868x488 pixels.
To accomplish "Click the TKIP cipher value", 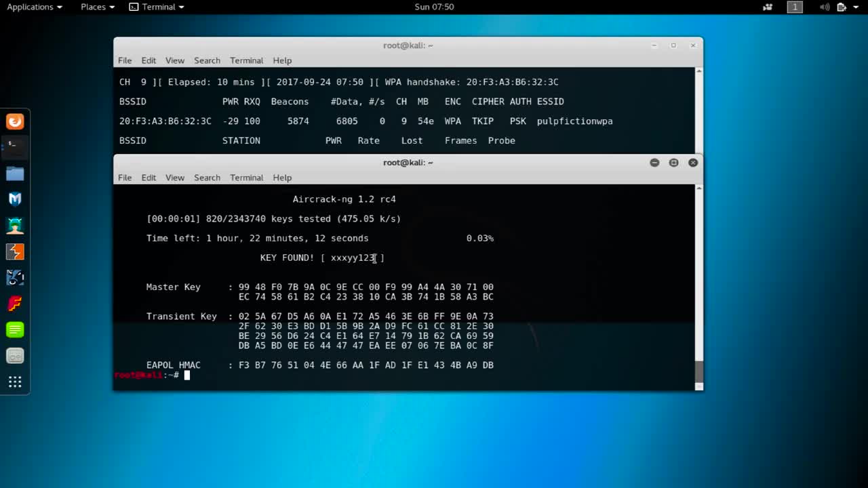I will click(x=483, y=121).
